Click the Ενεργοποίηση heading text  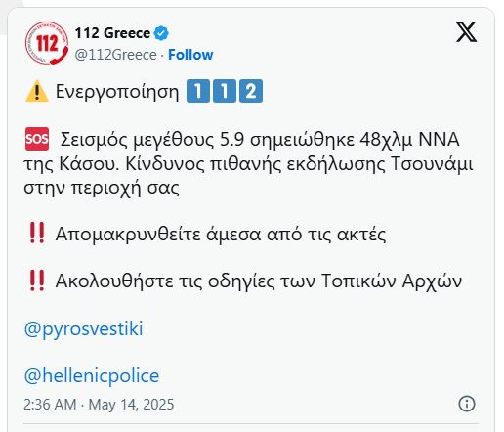click(117, 92)
